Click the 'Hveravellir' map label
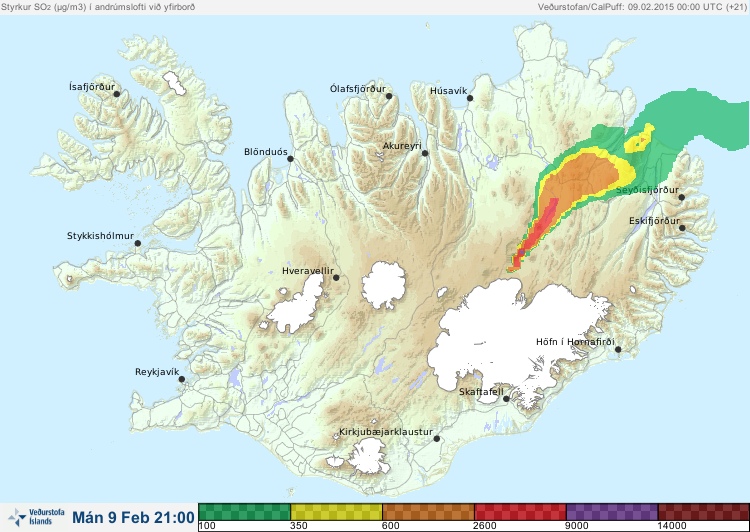Image resolution: width=750 pixels, height=532 pixels. coord(308,270)
